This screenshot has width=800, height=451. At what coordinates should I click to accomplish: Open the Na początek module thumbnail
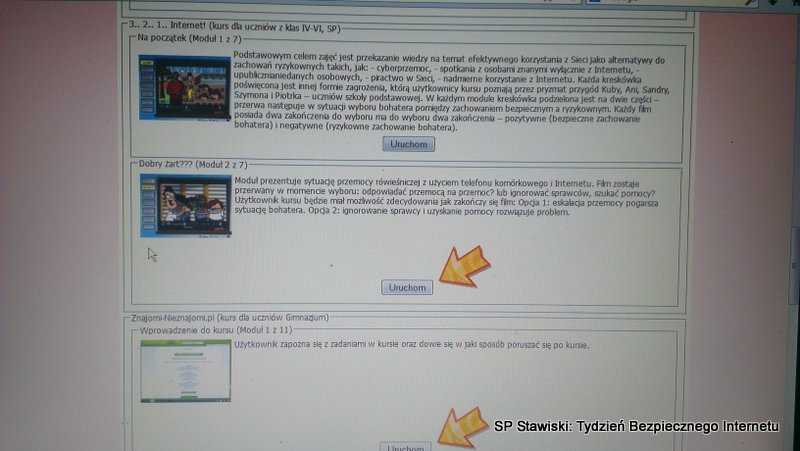click(185, 88)
